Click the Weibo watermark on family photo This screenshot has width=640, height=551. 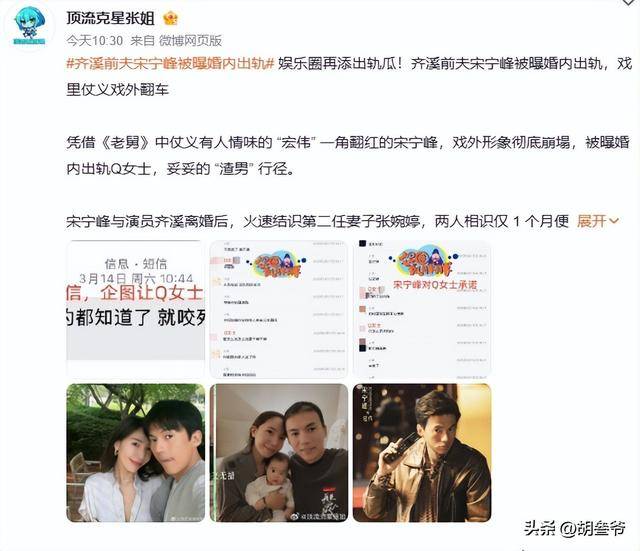[x=318, y=516]
